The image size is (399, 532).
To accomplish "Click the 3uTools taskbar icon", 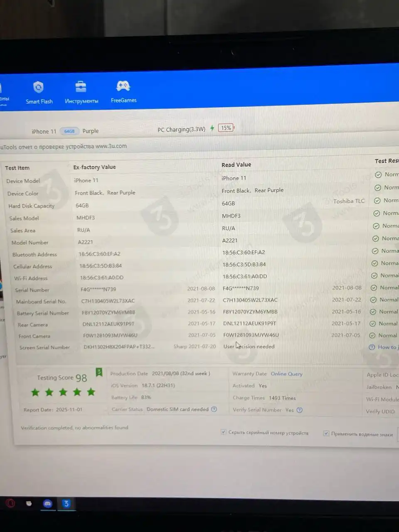I will click(x=66, y=504).
